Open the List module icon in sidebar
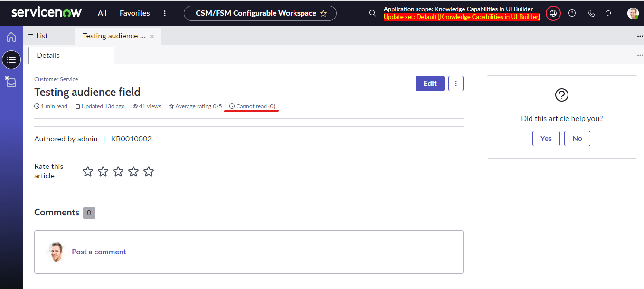This screenshot has width=644, height=289. 11,60
